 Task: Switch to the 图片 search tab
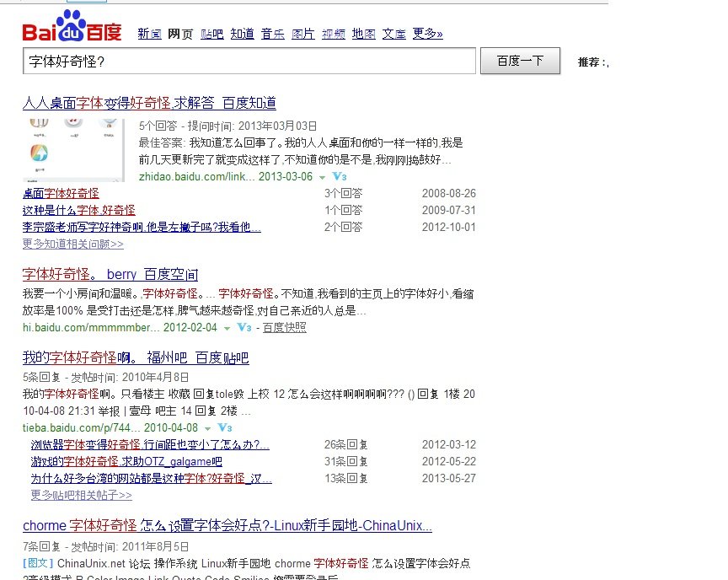pos(302,34)
